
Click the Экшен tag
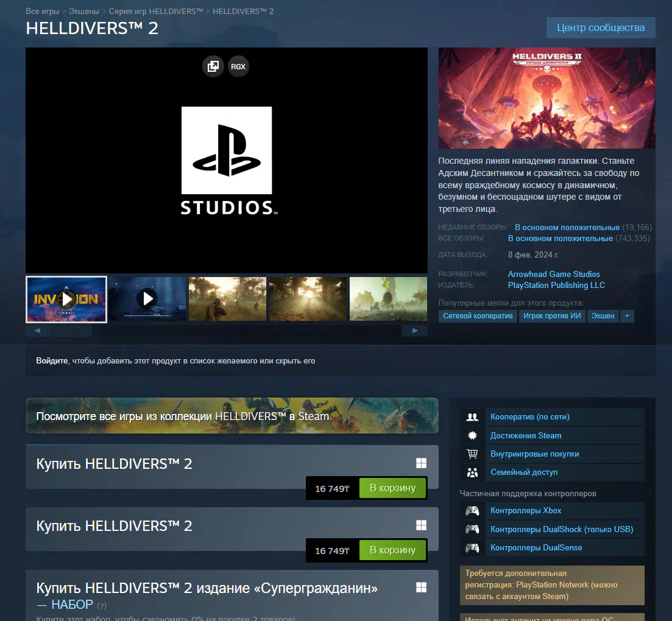pyautogui.click(x=603, y=316)
